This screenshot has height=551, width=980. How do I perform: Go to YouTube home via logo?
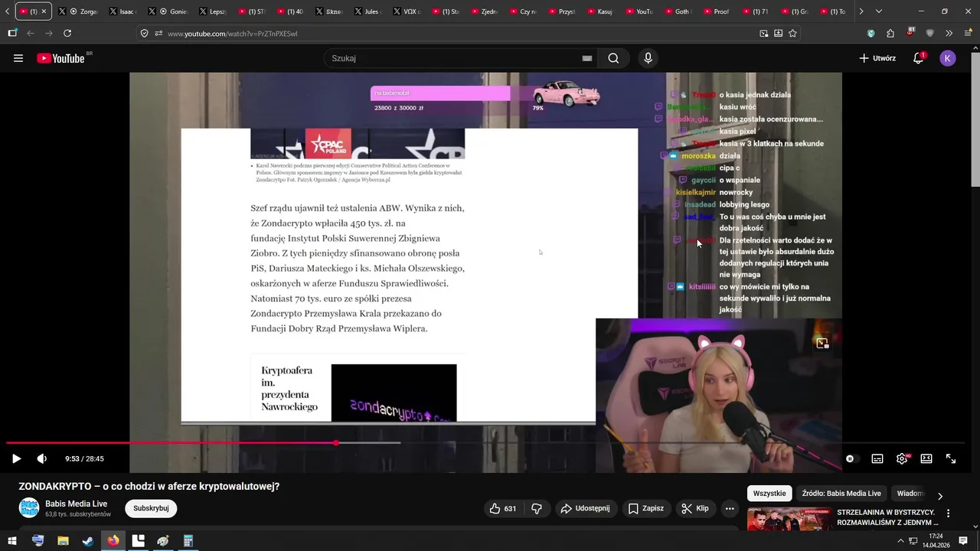61,58
